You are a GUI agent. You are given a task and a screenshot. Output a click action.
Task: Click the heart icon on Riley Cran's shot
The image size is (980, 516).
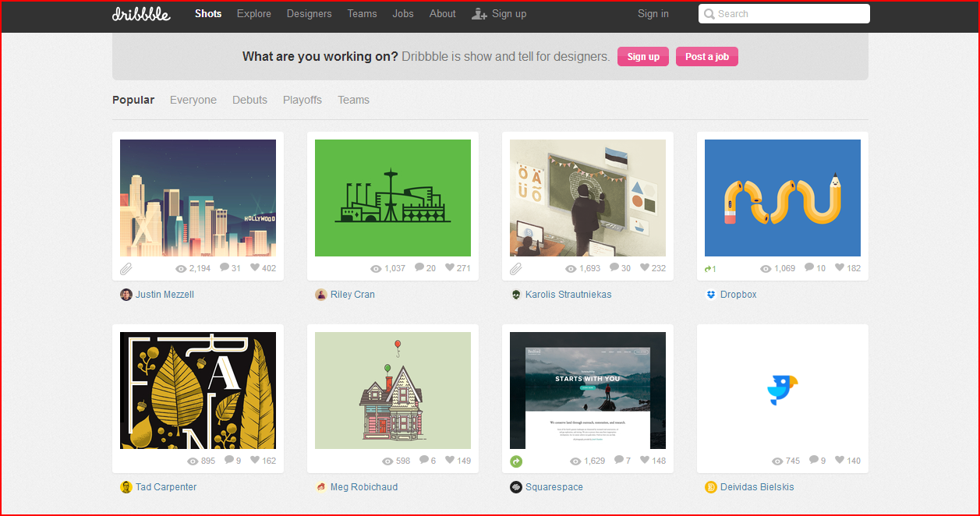coord(450,268)
